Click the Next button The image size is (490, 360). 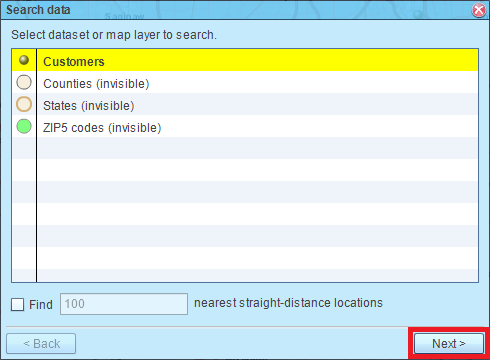(x=449, y=343)
